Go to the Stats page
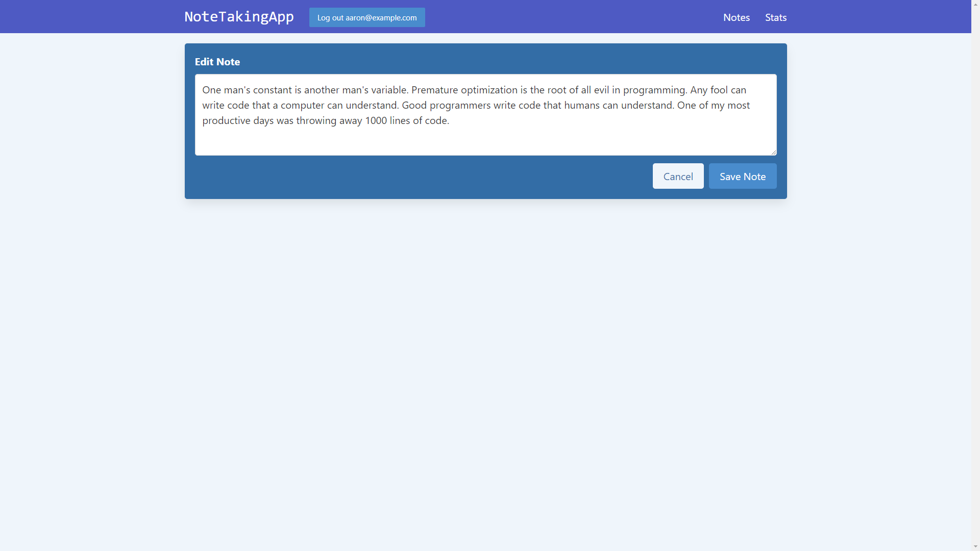980x551 pixels. click(775, 17)
